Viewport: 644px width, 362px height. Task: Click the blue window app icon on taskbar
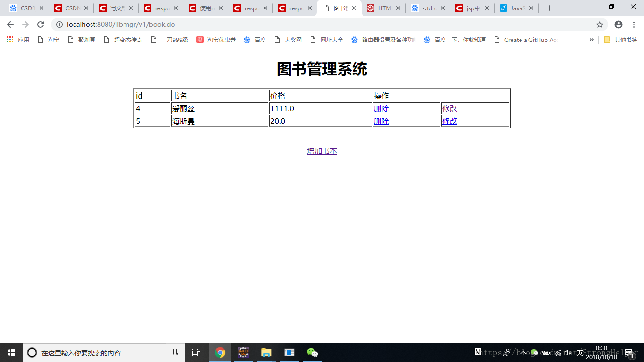point(289,353)
